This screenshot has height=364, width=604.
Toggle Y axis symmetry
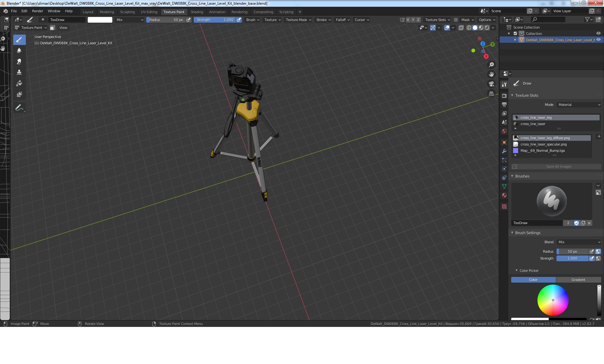(413, 19)
